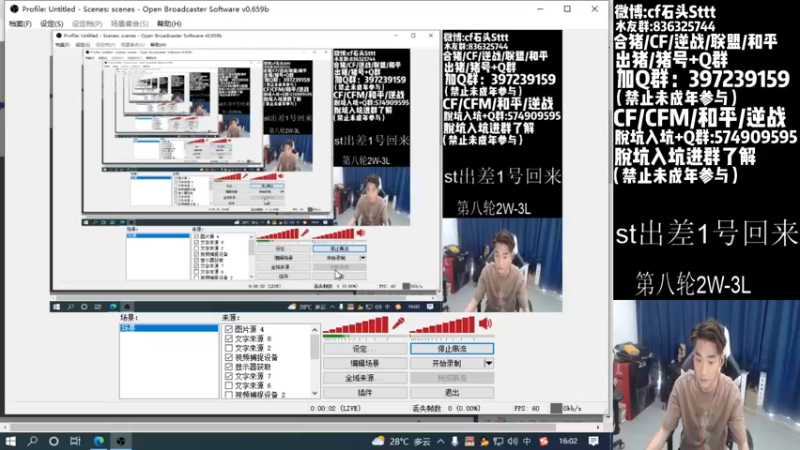Click the 来源: panel label
The image size is (800, 450).
point(230,317)
